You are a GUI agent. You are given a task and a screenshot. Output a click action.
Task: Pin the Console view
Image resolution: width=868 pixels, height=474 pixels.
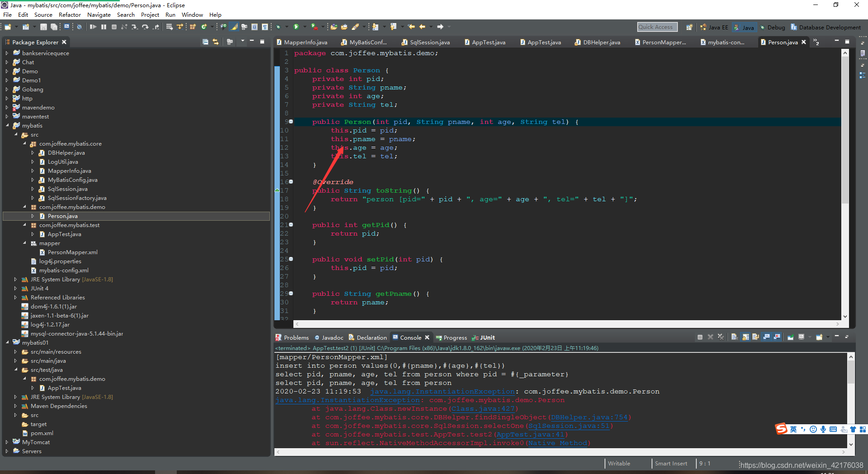tap(791, 337)
